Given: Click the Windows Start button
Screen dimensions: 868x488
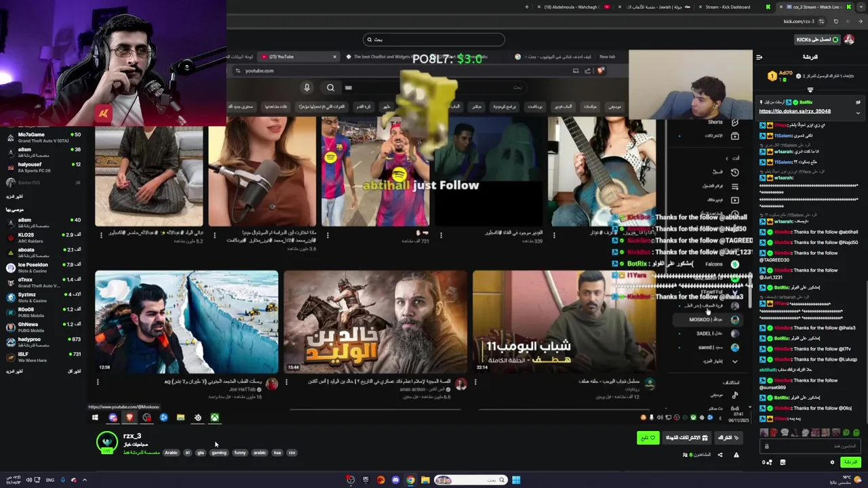Looking at the screenshot, I should pos(516,480).
